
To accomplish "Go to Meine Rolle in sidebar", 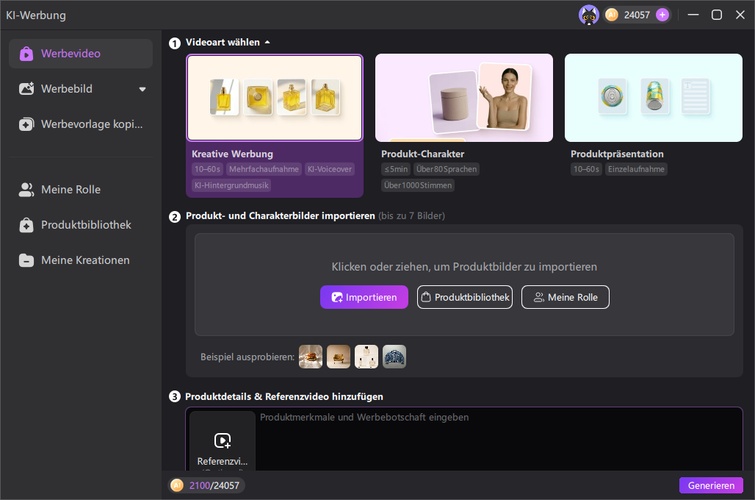I will (81, 189).
